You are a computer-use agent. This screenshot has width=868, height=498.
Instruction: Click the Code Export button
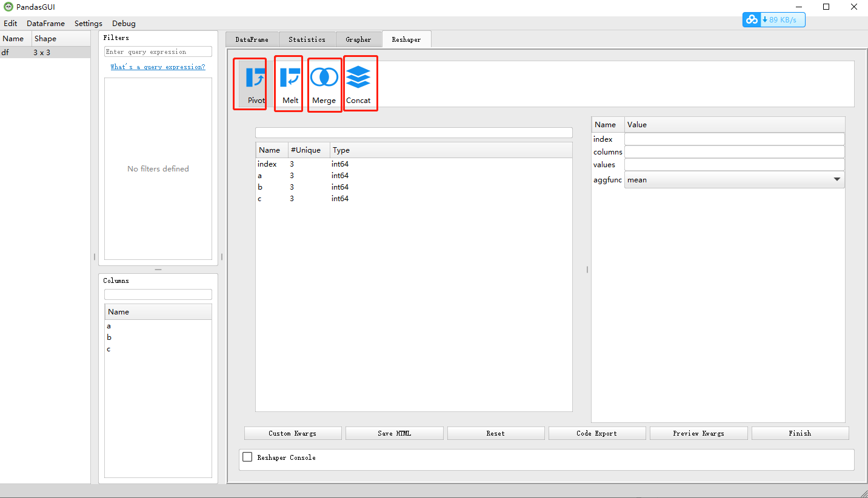click(596, 433)
